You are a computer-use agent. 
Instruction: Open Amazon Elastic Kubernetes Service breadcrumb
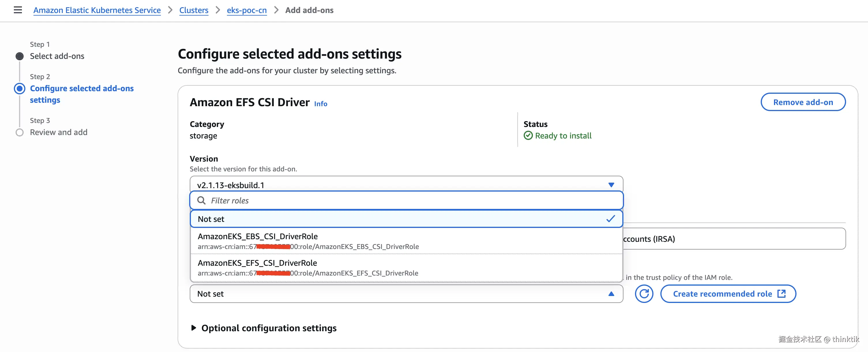97,10
